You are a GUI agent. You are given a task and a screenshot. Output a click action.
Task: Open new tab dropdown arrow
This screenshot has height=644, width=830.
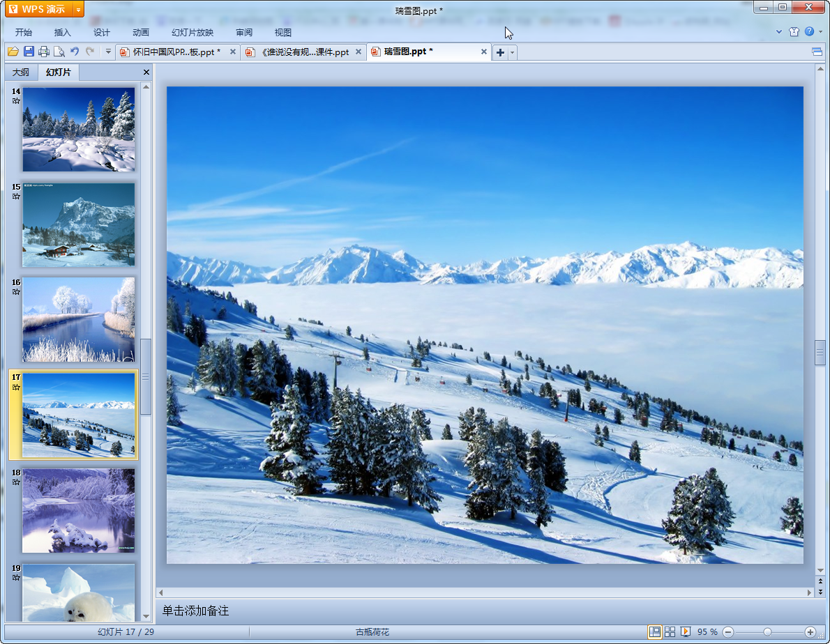[512, 52]
